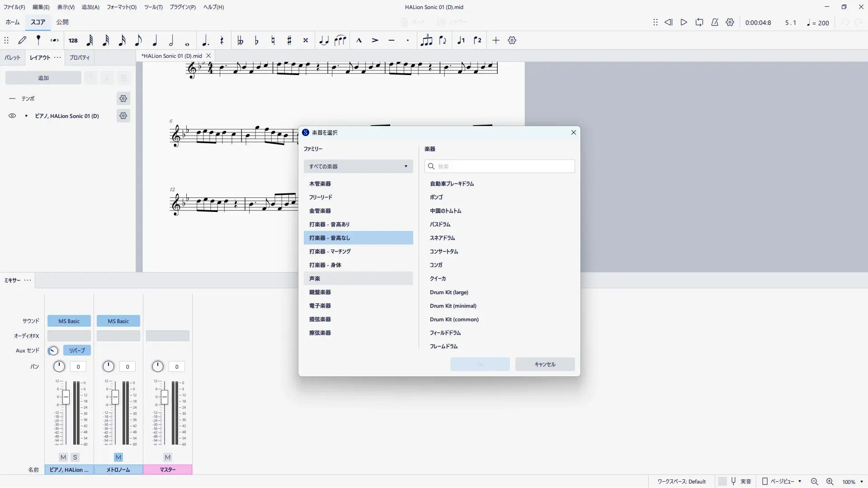The image size is (868, 488).
Task: Toggle solo S button on piano channel
Action: point(75,457)
